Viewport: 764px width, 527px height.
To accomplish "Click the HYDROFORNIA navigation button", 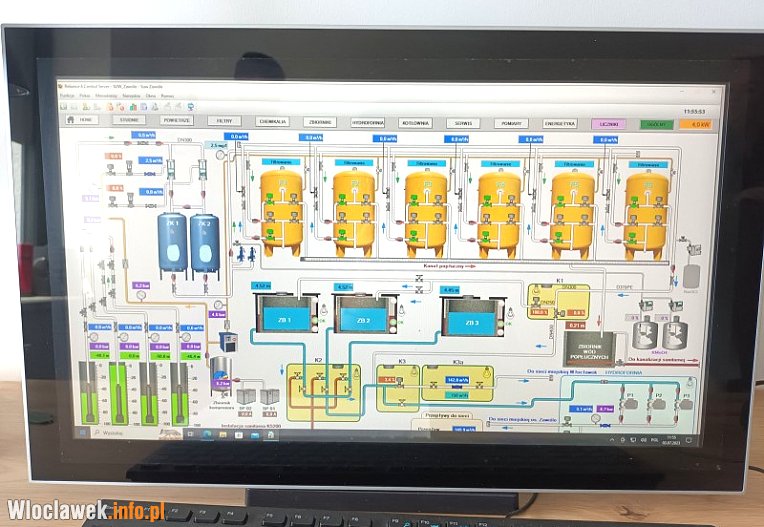I will coord(369,122).
